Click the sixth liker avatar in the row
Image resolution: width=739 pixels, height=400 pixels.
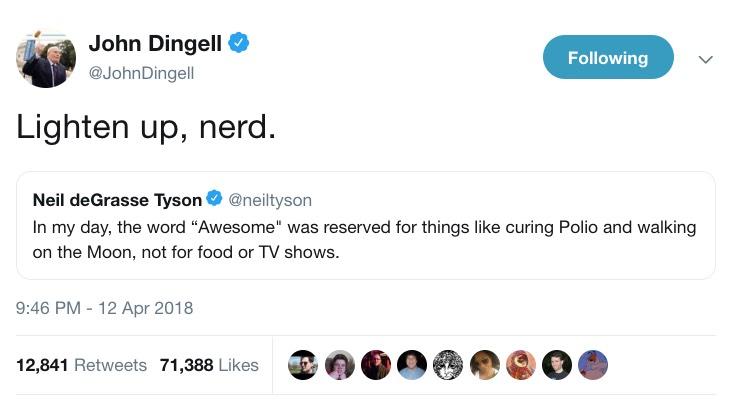tap(484, 365)
